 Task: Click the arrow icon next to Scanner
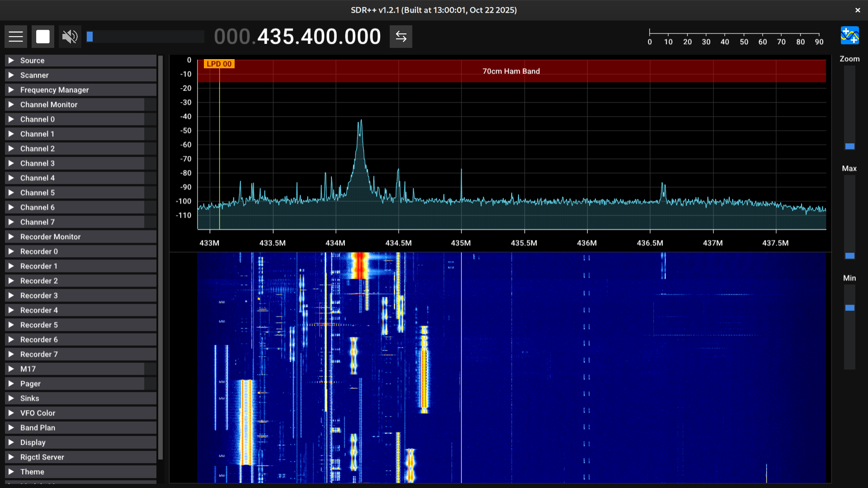coord(11,75)
